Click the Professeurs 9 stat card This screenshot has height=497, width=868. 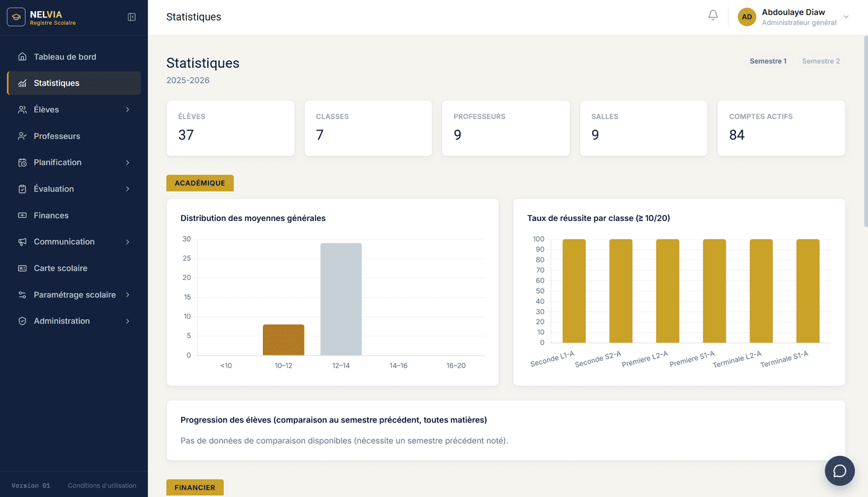pyautogui.click(x=506, y=128)
